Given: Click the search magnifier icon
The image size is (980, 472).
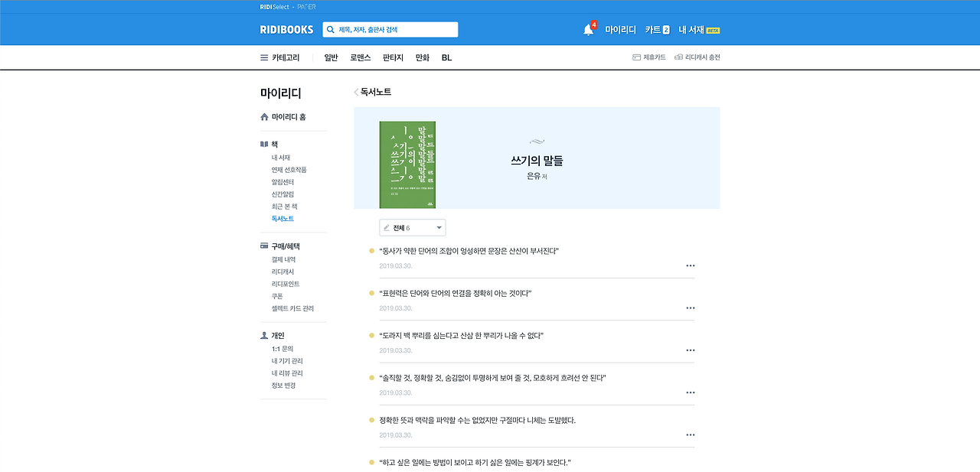Looking at the screenshot, I should pos(331,30).
